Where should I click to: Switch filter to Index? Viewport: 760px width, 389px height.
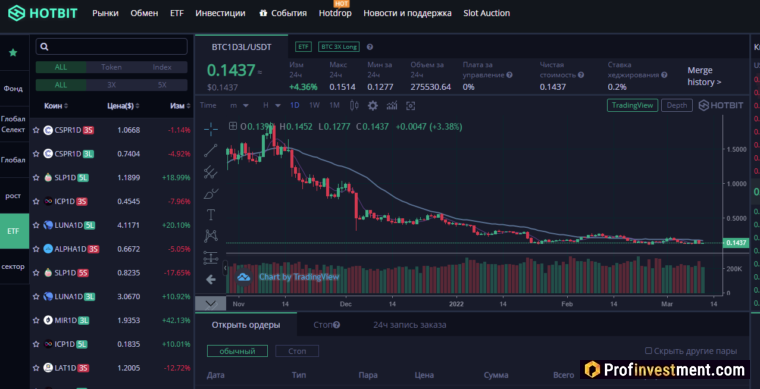[162, 67]
